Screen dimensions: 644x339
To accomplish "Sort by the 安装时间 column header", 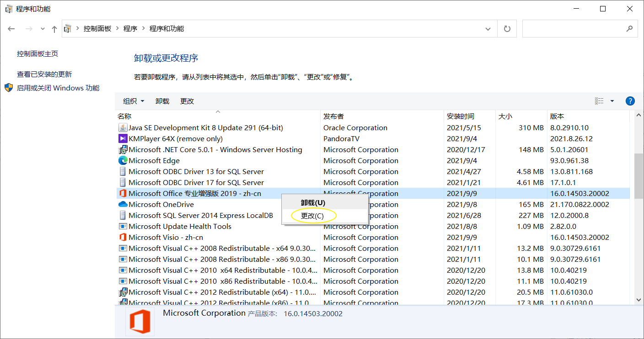I will point(470,117).
